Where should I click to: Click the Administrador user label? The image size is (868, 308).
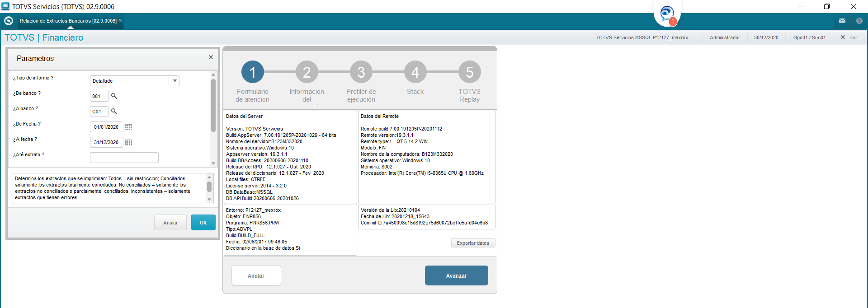(x=725, y=37)
